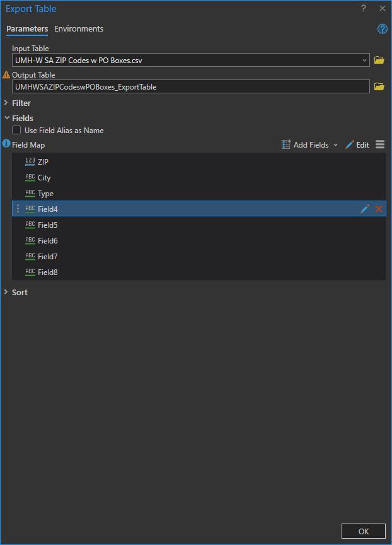The width and height of the screenshot is (392, 545).
Task: Click the Field Map info icon
Action: [6, 144]
